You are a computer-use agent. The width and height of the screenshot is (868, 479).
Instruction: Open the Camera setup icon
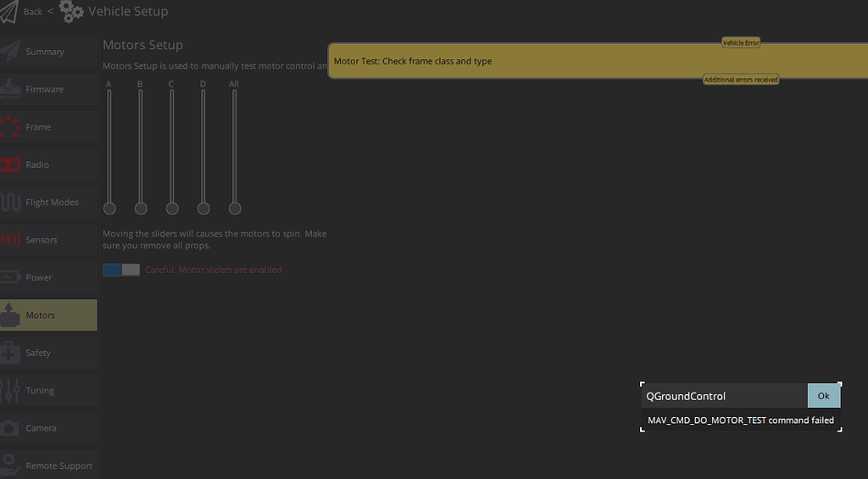click(x=10, y=428)
